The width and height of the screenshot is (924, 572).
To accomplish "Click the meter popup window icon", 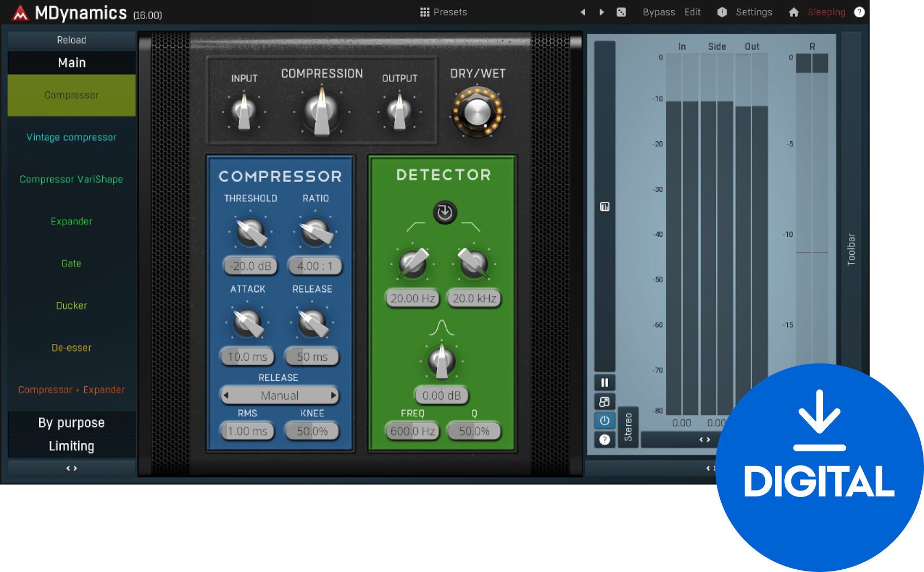I will [604, 402].
